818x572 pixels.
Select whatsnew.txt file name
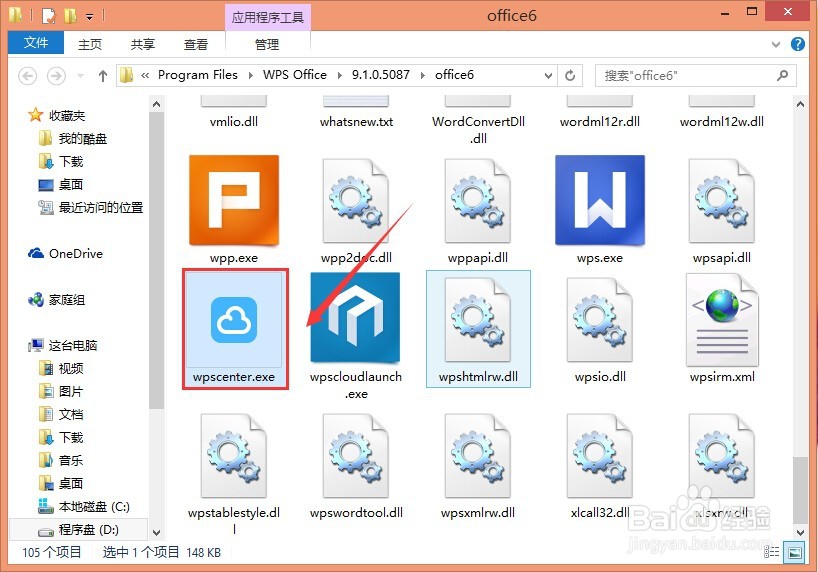click(356, 122)
